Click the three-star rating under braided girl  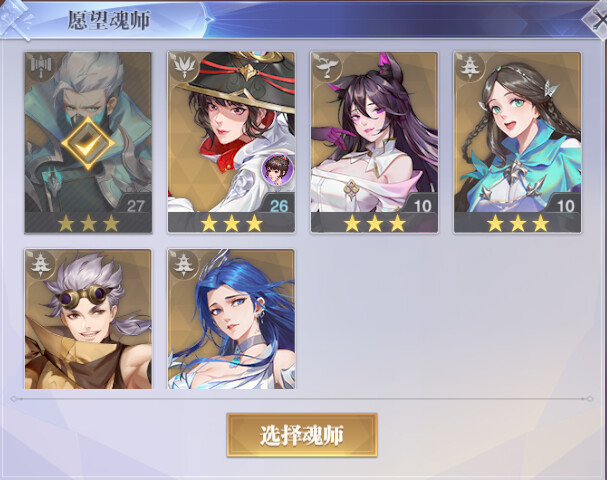coord(518,223)
